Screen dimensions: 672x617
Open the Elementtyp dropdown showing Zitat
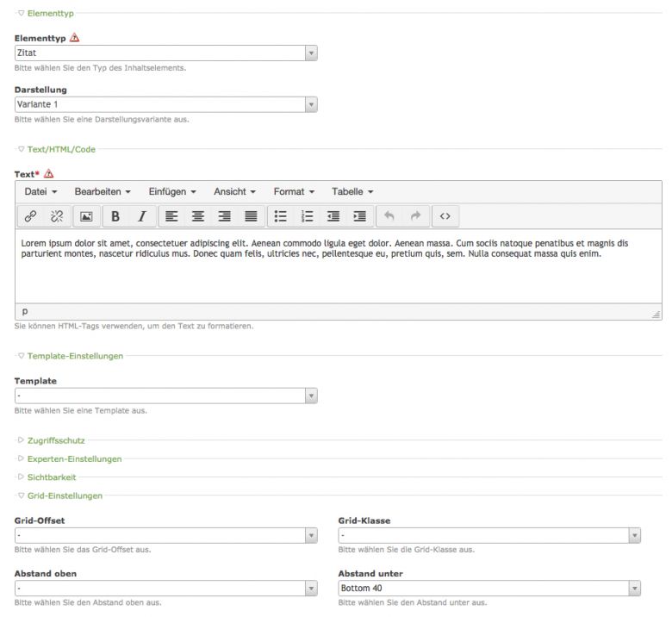point(166,53)
